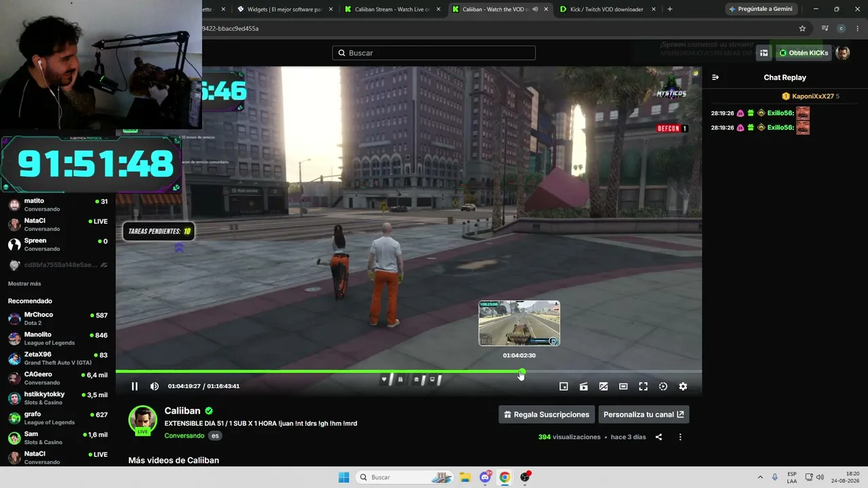Open Personaliza tu canal link
Viewport: 868px width, 488px height.
[x=644, y=414]
